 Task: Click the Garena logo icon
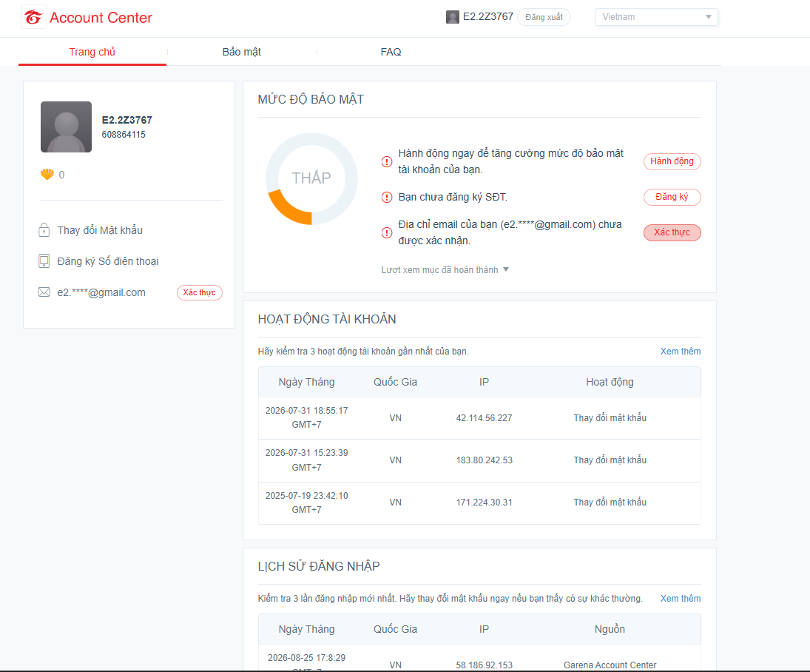[x=33, y=17]
